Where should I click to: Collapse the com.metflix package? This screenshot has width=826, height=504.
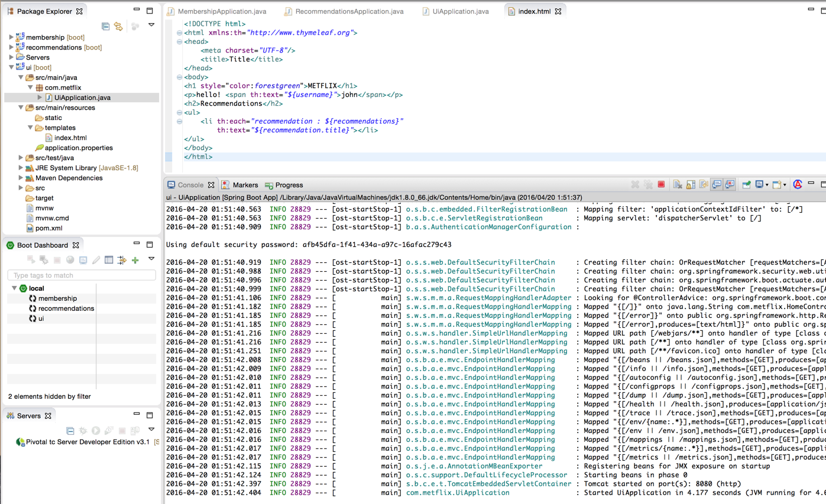(30, 87)
